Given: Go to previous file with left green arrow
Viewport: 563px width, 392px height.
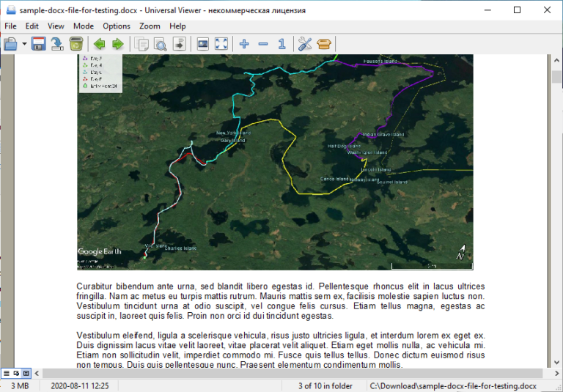Looking at the screenshot, I should click(x=100, y=44).
